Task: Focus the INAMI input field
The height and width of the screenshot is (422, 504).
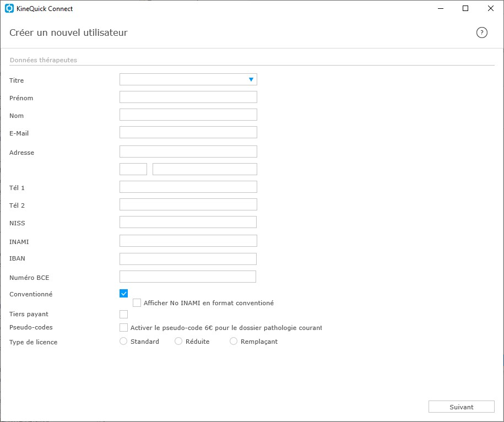Action: (188, 241)
